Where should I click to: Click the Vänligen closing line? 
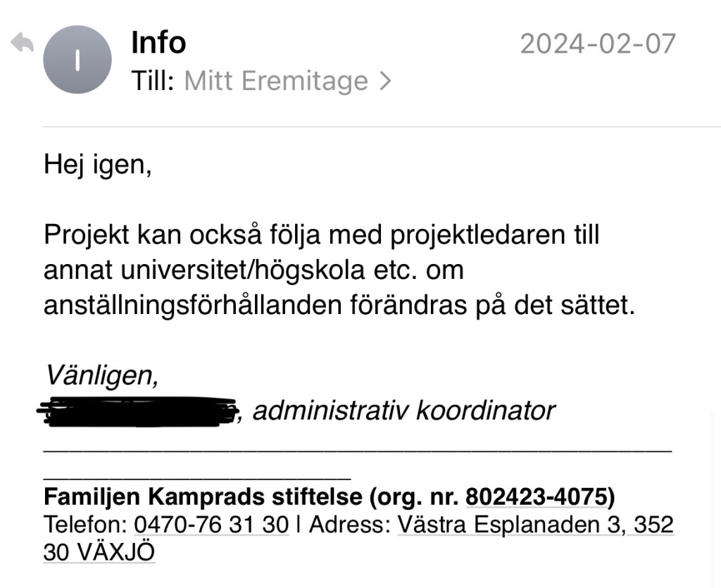pos(102,375)
